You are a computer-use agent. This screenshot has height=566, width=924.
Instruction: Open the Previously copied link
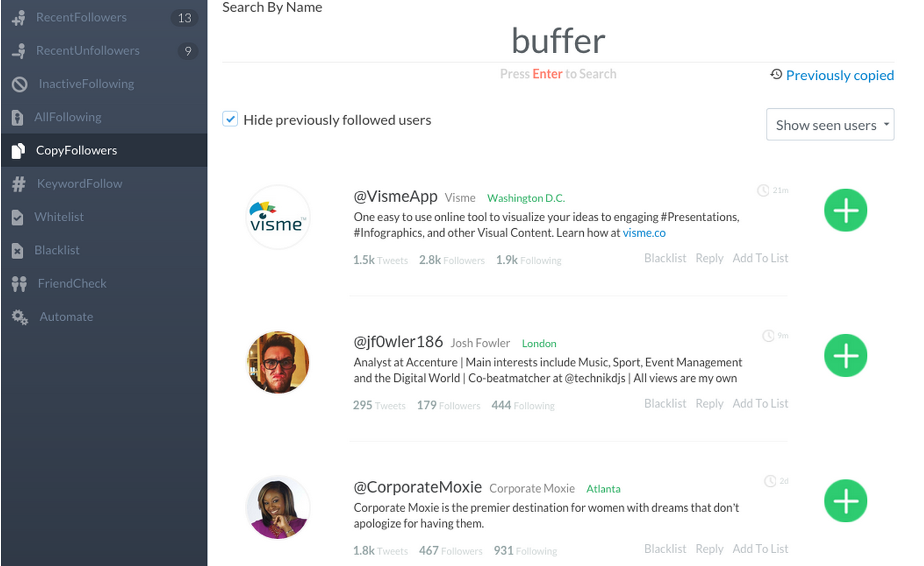tap(840, 75)
